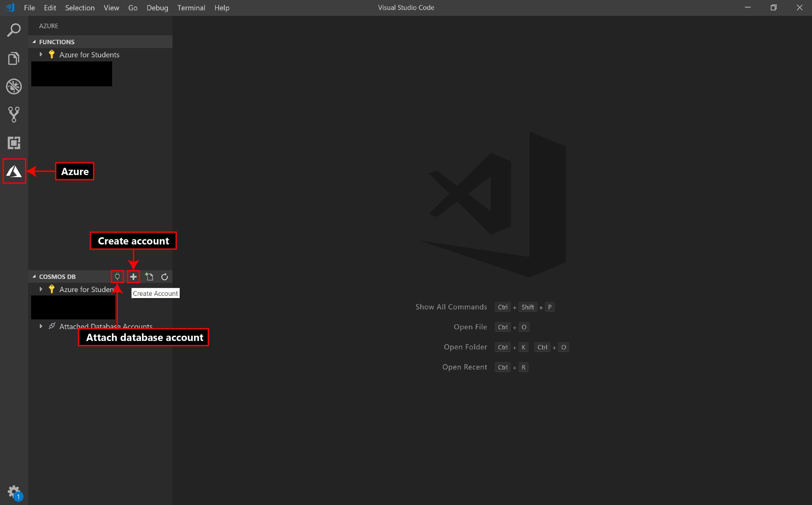Click the key icon in Cosmos DB subscription
The width and height of the screenshot is (812, 505).
tap(51, 289)
